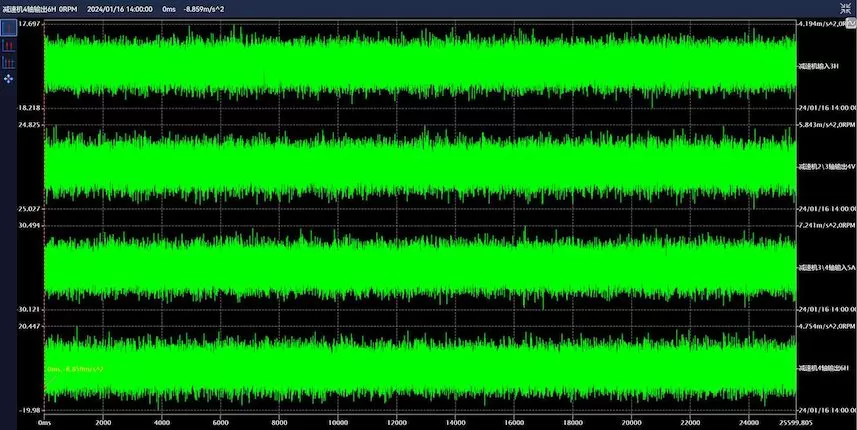Click the yellow cursor readout in bottom plot

[x=75, y=369]
